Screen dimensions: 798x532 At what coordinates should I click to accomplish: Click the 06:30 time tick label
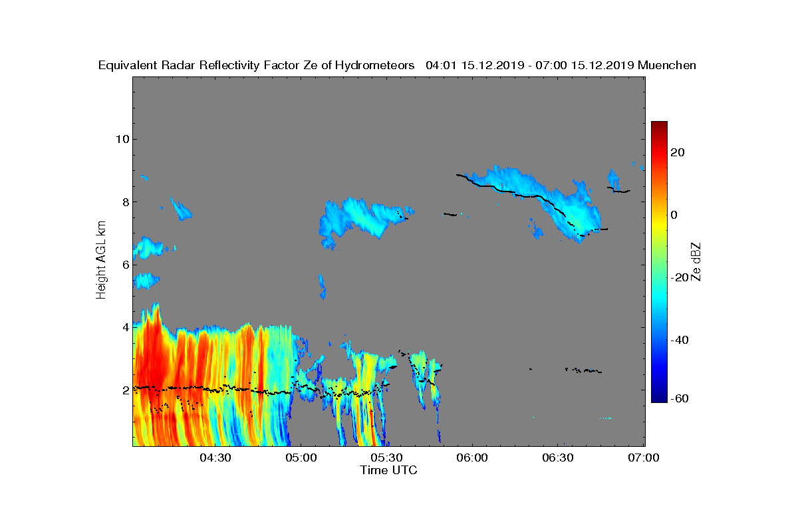click(x=559, y=458)
